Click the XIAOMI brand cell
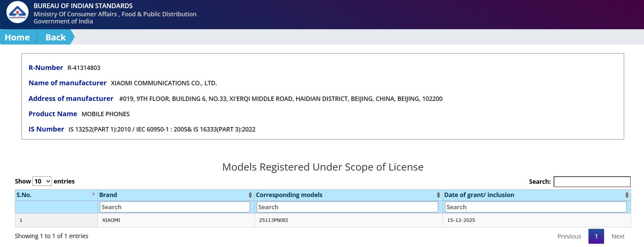 tap(111, 220)
